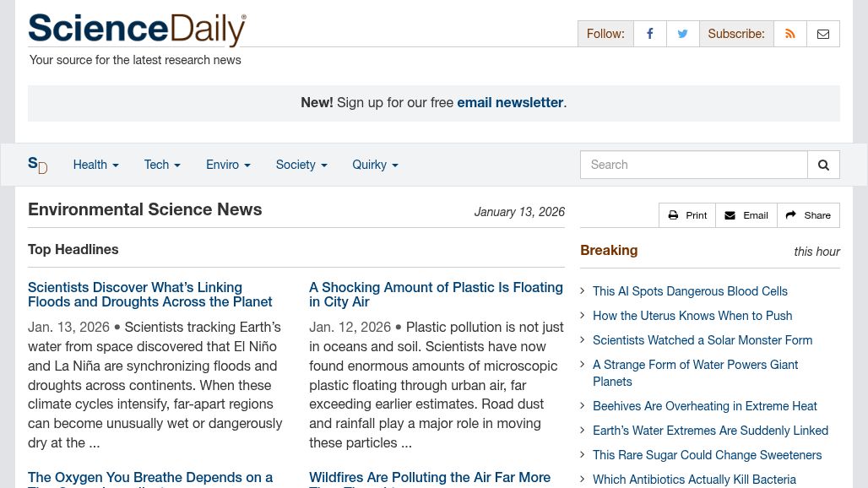This screenshot has width=868, height=488.
Task: Open the Tech dropdown menu
Action: [x=162, y=165]
